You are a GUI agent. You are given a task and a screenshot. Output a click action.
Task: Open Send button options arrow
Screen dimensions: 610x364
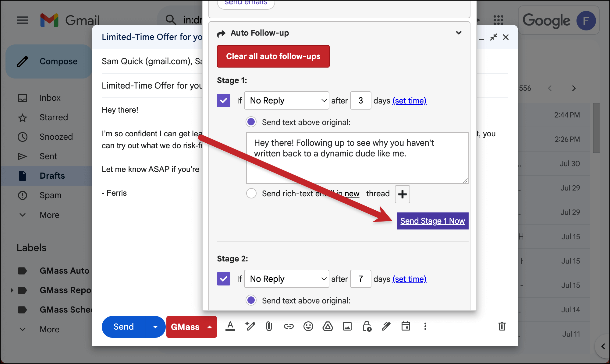155,327
